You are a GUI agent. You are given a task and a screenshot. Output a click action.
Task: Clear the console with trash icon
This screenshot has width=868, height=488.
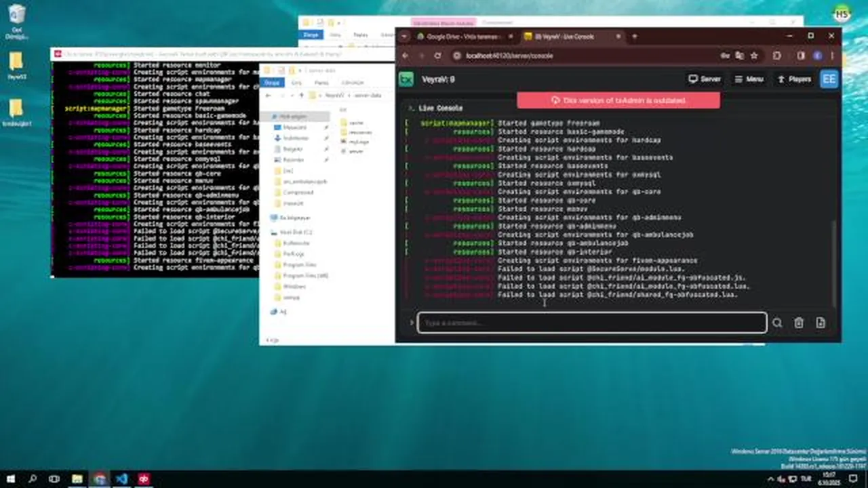pos(799,323)
